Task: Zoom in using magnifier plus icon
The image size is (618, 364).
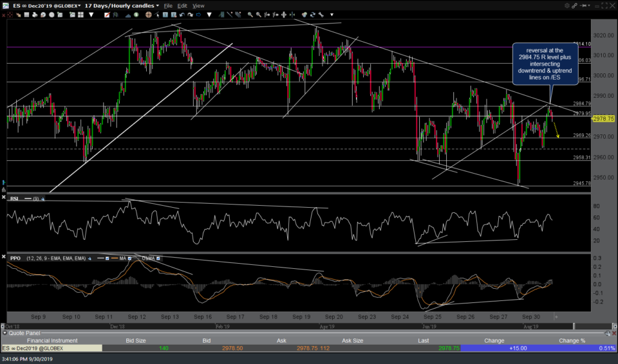Action: (250, 15)
